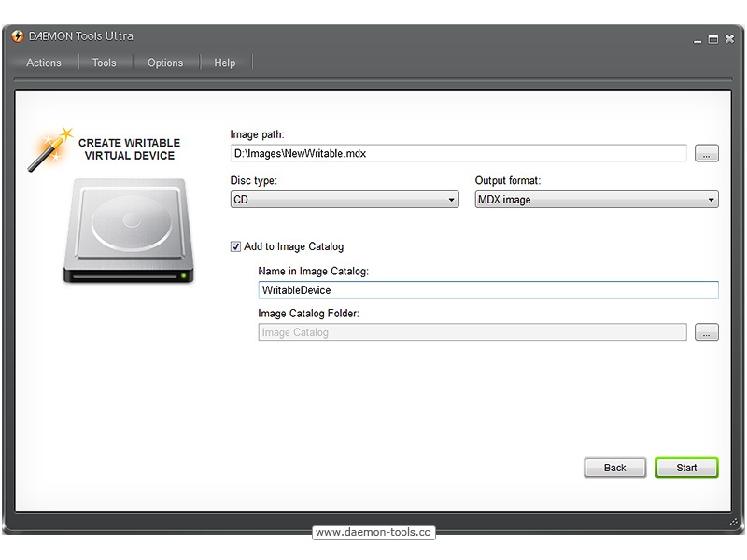The height and width of the screenshot is (560, 747).
Task: Click the magic wand wizard icon
Action: [x=49, y=149]
